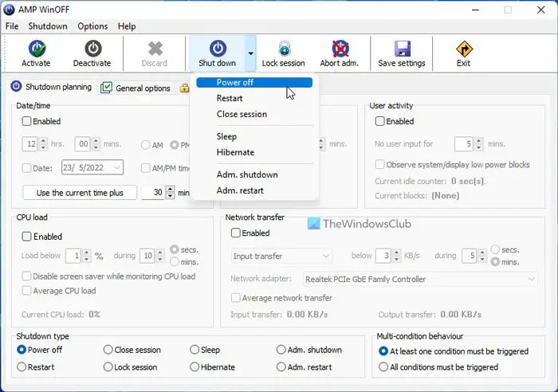Choose Adm. restart in dropdown menu
The image size is (558, 392).
point(254,190)
